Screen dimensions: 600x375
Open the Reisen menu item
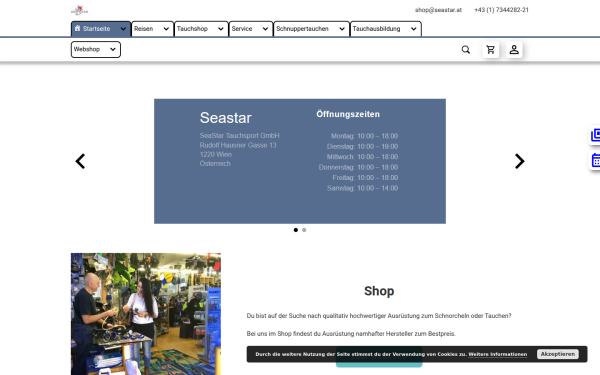pyautogui.click(x=153, y=29)
